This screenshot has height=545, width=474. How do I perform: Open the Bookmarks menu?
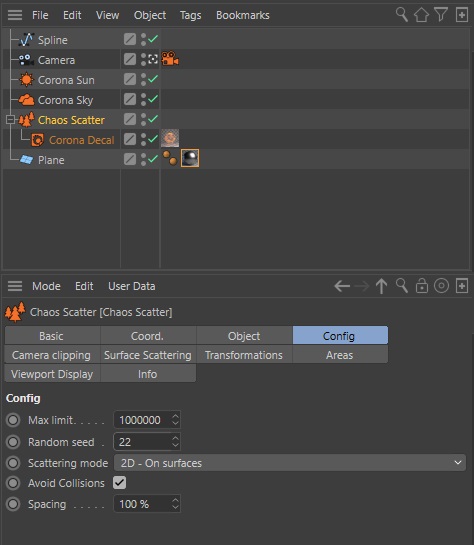click(243, 15)
